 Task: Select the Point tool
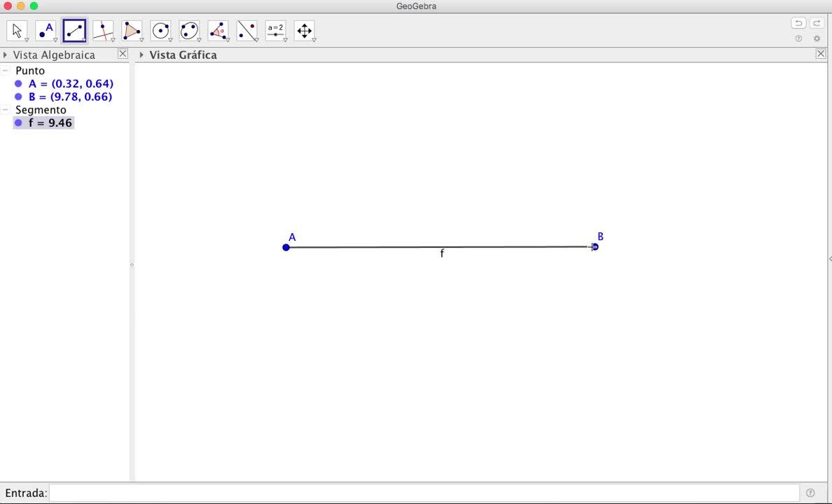coord(46,31)
